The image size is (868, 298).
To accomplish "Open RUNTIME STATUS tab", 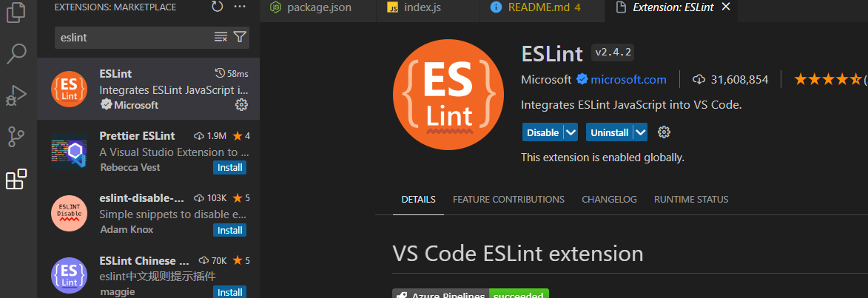I will (x=691, y=200).
